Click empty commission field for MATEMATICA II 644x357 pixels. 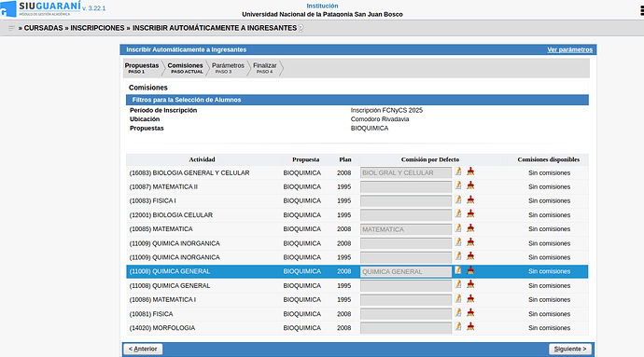click(x=406, y=187)
